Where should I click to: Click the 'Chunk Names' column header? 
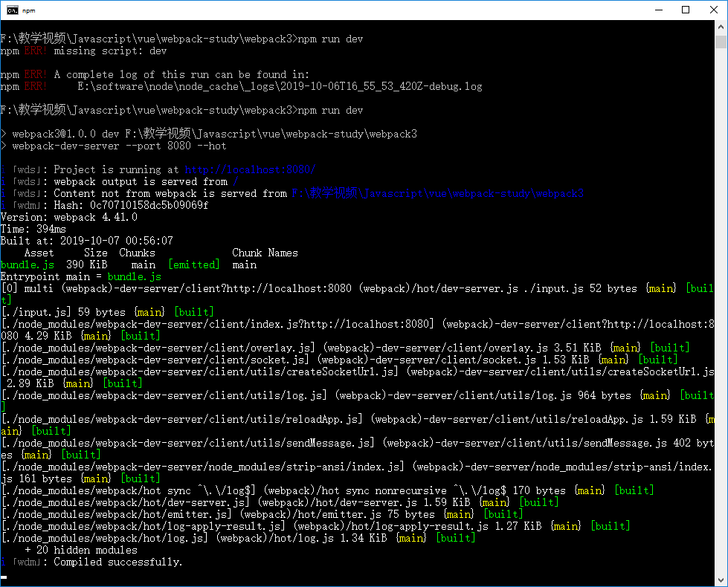click(265, 253)
